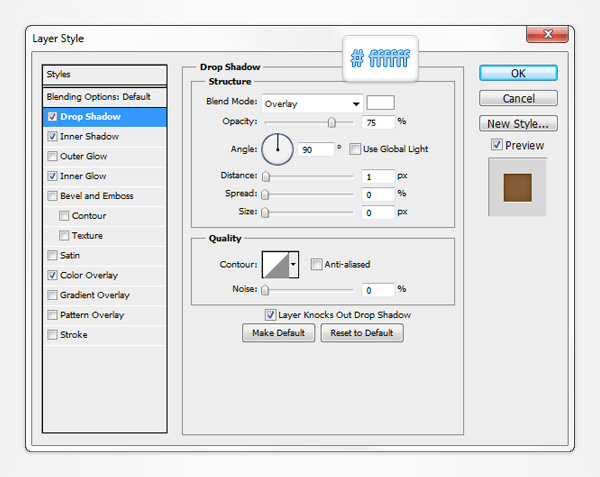Select Blending Options: Default
Viewport: 600px width, 477px height.
98,97
